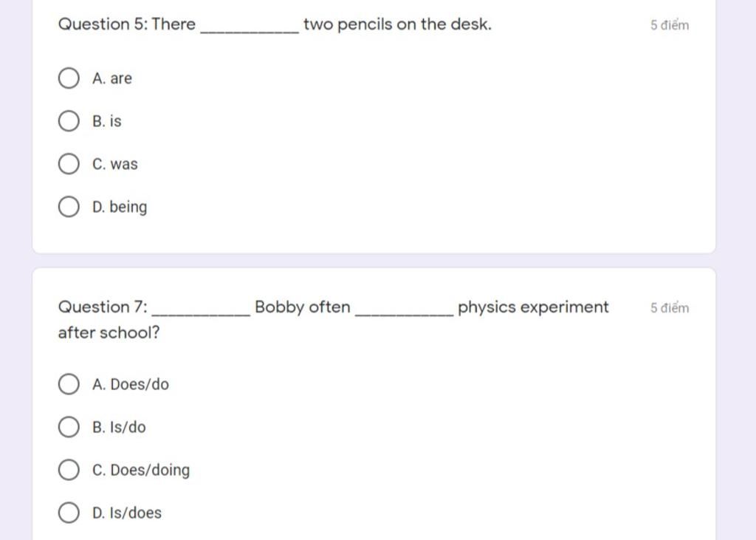Click the '5 điểm' label of Question 7

[670, 308]
